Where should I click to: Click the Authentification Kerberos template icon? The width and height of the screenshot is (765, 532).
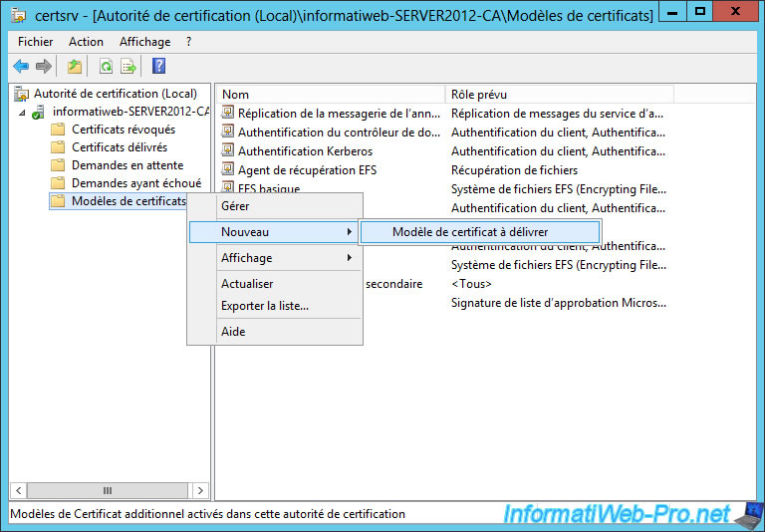point(227,150)
